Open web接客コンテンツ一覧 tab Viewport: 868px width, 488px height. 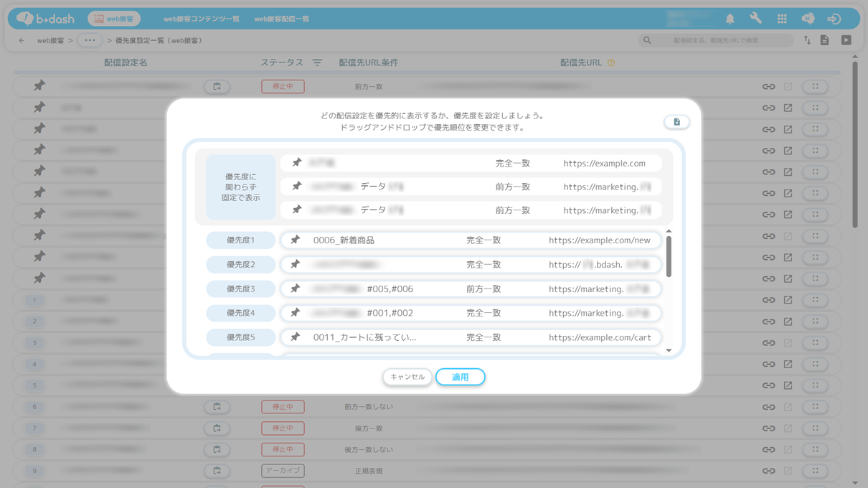coord(201,19)
